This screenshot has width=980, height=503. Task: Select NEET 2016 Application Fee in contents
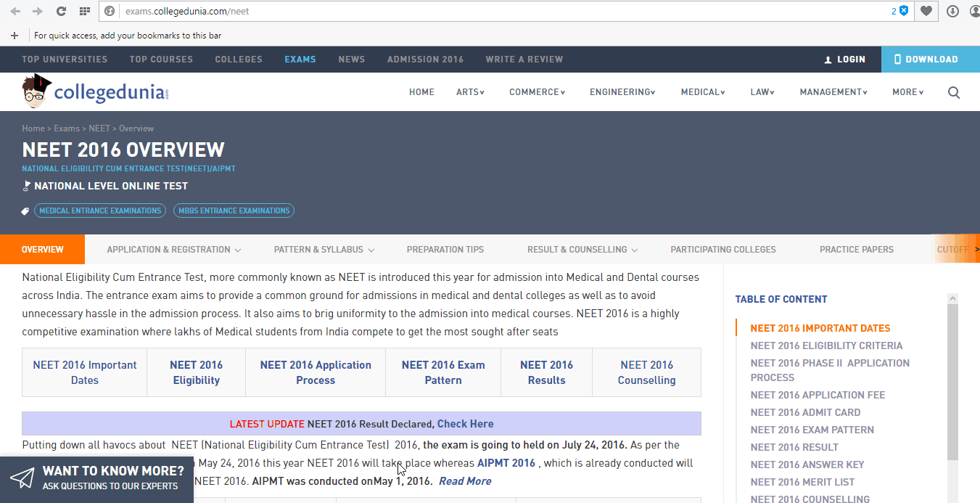pyautogui.click(x=818, y=395)
